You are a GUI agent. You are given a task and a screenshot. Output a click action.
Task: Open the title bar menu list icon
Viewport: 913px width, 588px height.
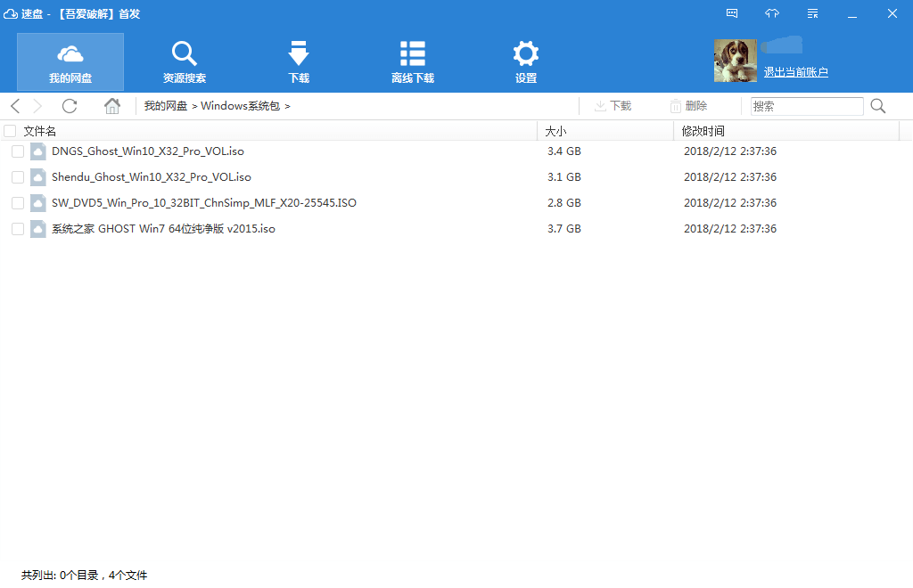point(813,13)
